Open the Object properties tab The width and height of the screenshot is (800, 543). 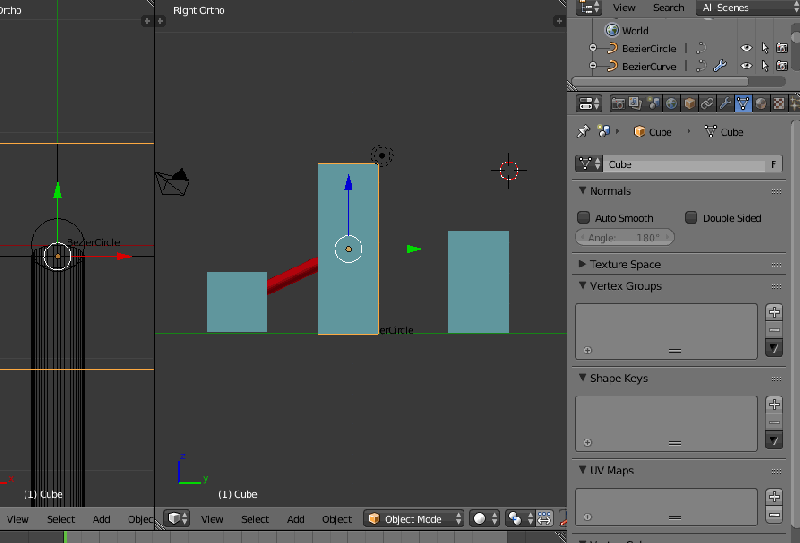coord(689,104)
